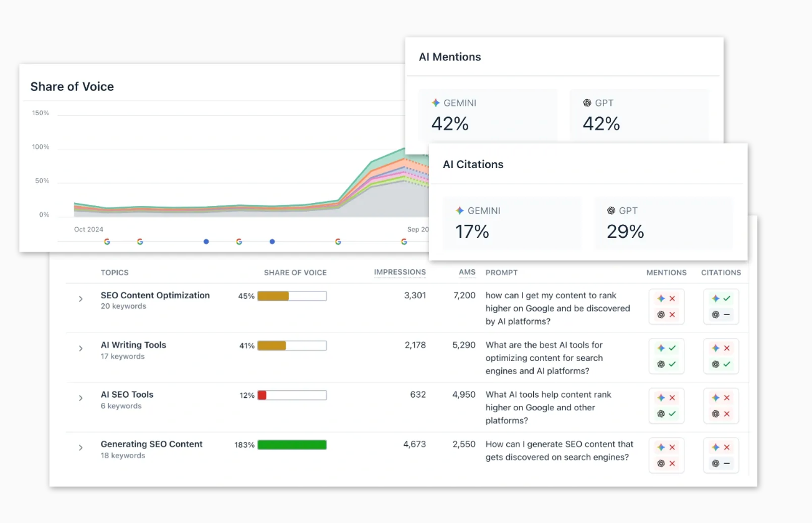Click the GPT 42% mentions stat card
This screenshot has height=523, width=812.
pos(639,115)
